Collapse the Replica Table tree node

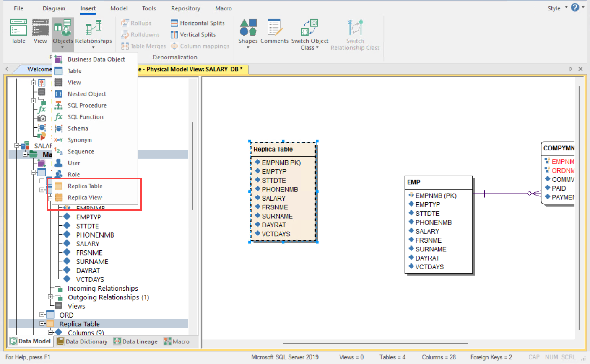tap(42, 323)
